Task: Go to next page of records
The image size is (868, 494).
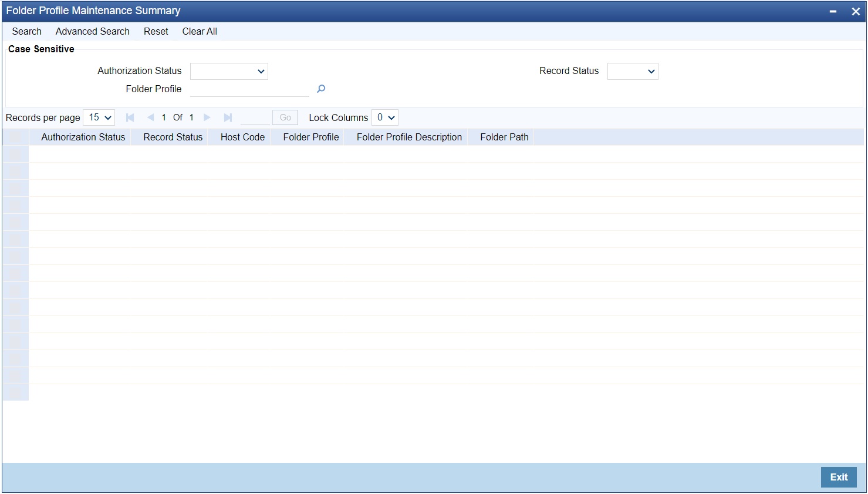Action: 207,117
